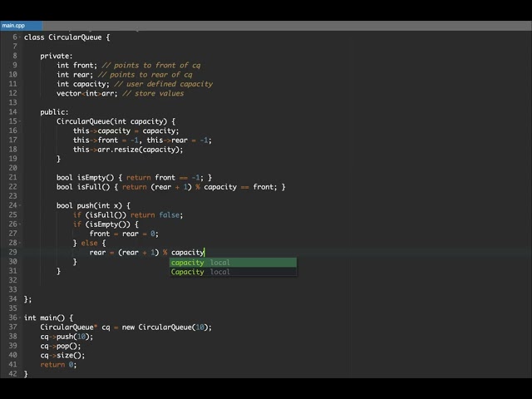The width and height of the screenshot is (532, 399).
Task: Collapse the main function fold marker on line 36
Action: pyautogui.click(x=20, y=318)
